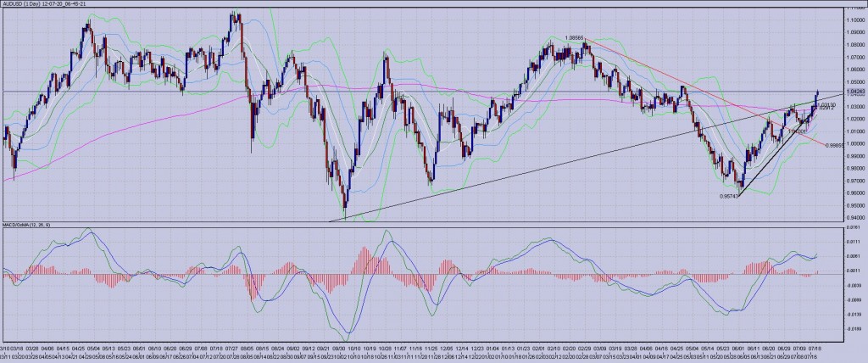
Task: Select the MACD/OsMA (12, 26, 9) indicator label
Action: point(25,225)
